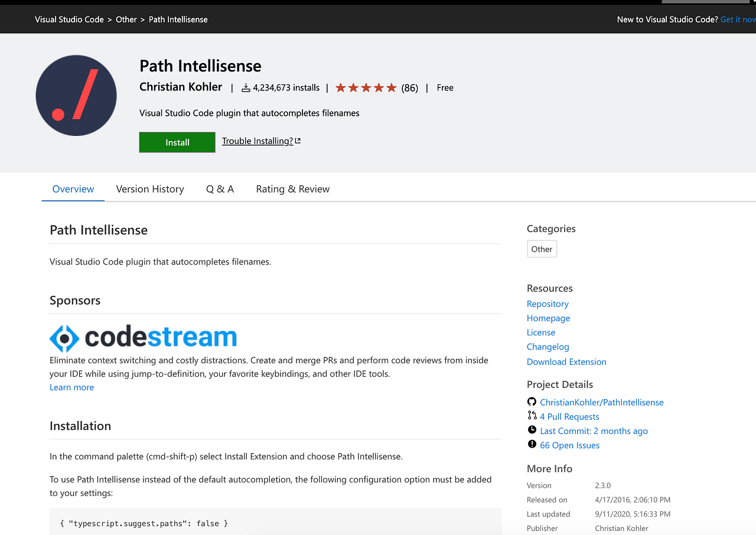The width and height of the screenshot is (756, 535).
Task: Click the Path Intellisense breadcrumb
Action: point(178,19)
